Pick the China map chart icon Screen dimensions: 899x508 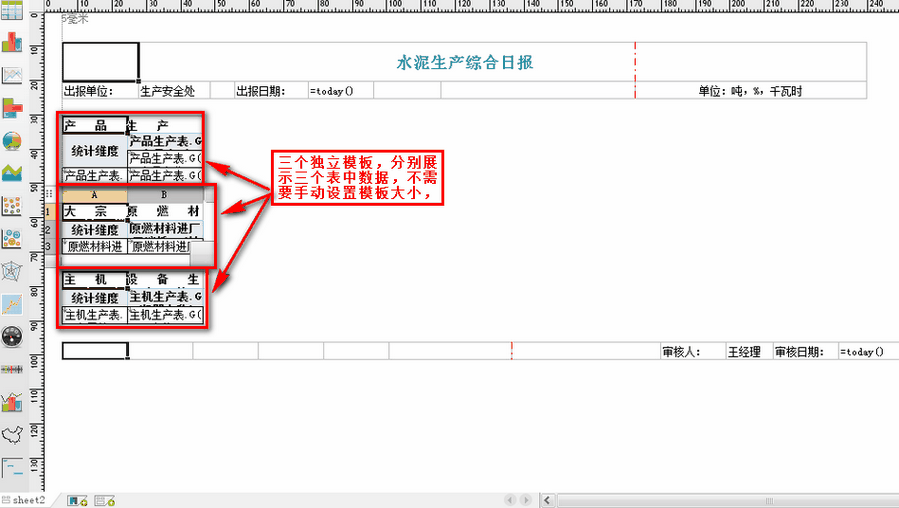[11, 435]
